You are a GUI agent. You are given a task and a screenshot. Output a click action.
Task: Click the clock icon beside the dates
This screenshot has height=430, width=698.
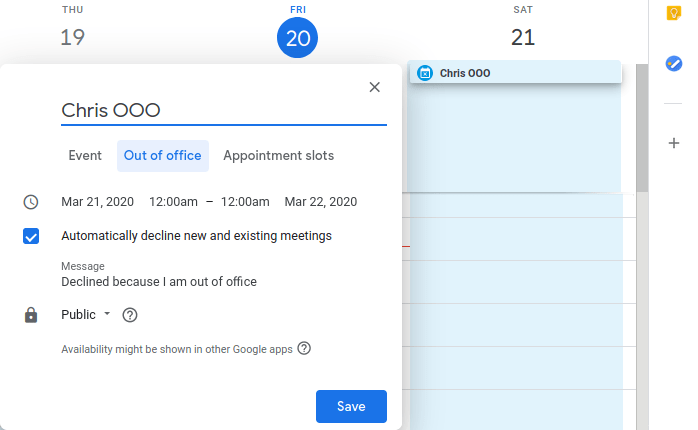pyautogui.click(x=31, y=202)
